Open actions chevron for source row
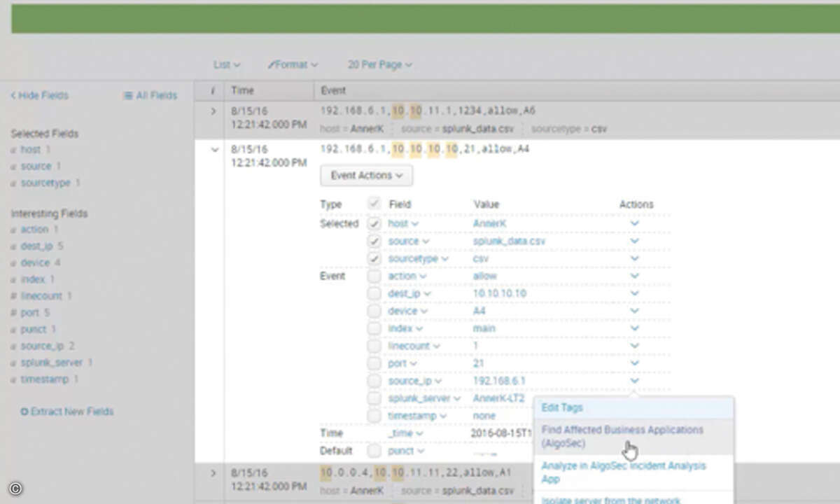 point(634,241)
